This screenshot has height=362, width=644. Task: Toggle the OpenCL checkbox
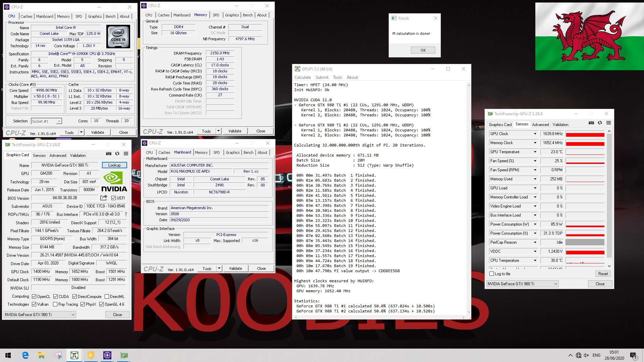[34, 297]
